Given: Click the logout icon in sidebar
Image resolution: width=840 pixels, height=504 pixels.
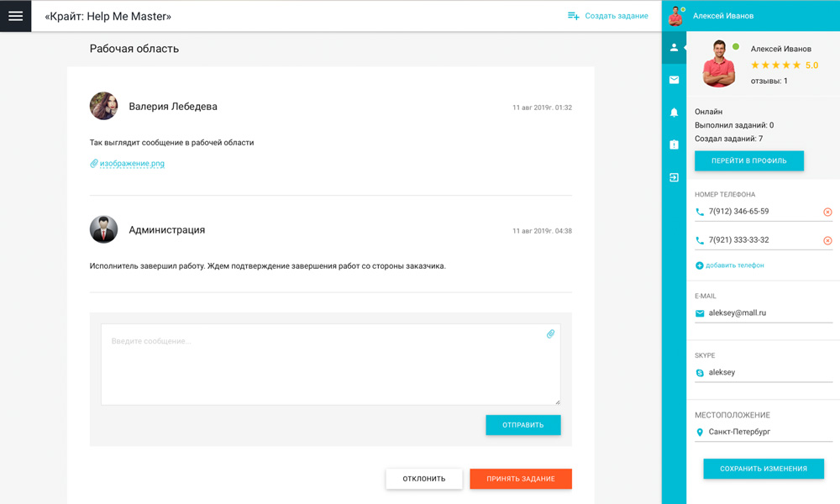Looking at the screenshot, I should 674,177.
